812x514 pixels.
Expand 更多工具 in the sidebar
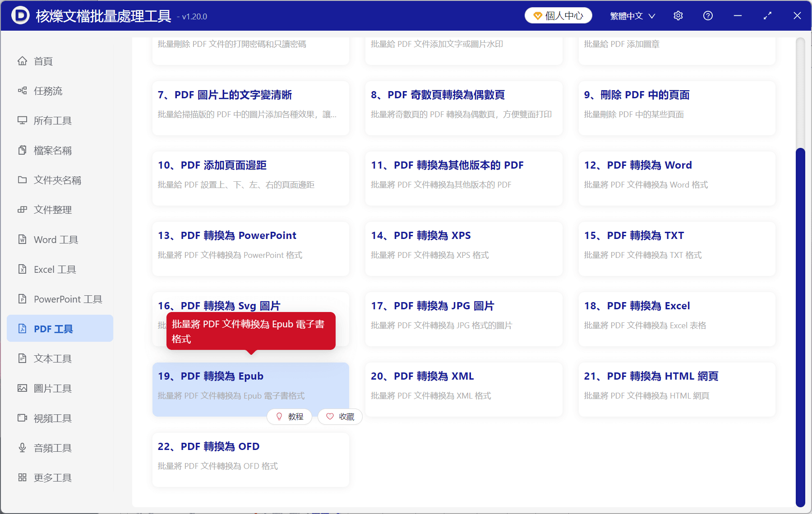[52, 477]
